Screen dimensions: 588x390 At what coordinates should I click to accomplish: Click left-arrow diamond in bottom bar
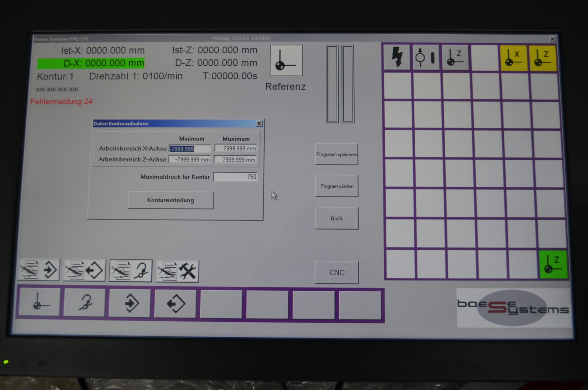coord(175,304)
